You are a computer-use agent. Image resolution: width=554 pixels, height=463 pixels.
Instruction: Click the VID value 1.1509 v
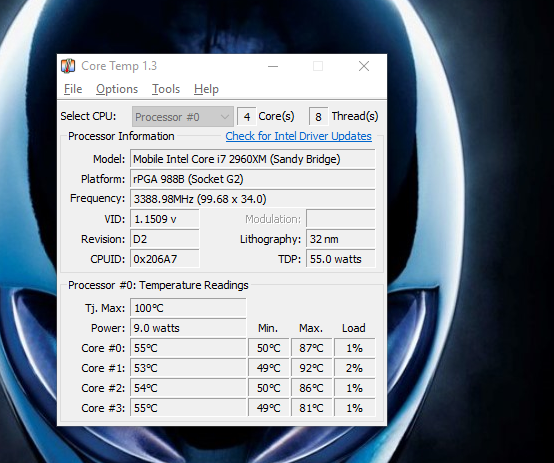pos(165,219)
